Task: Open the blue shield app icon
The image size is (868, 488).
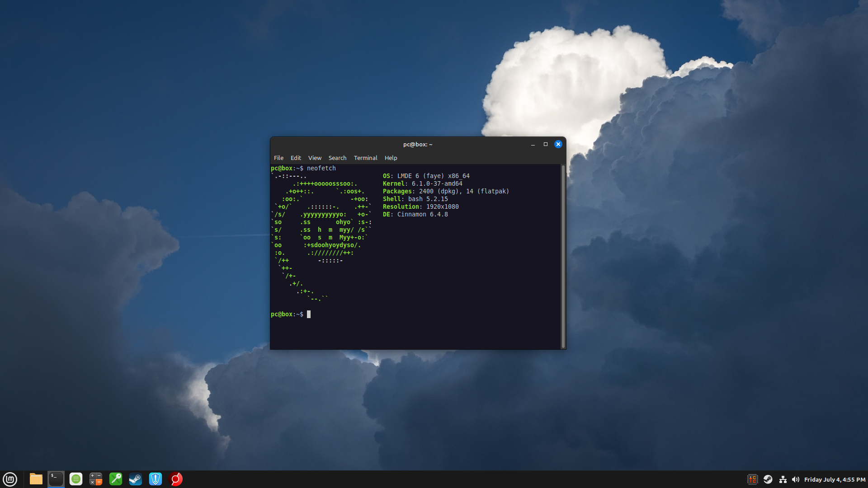Action: point(156,479)
